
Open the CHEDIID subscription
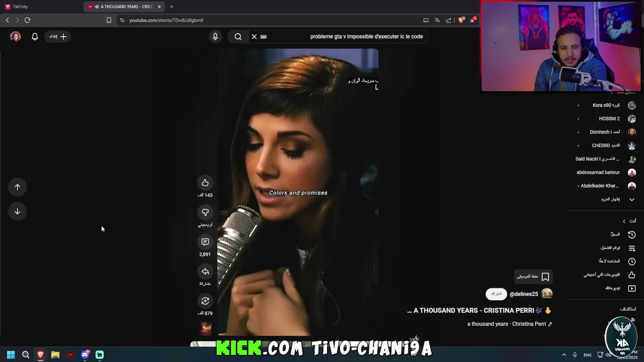606,145
